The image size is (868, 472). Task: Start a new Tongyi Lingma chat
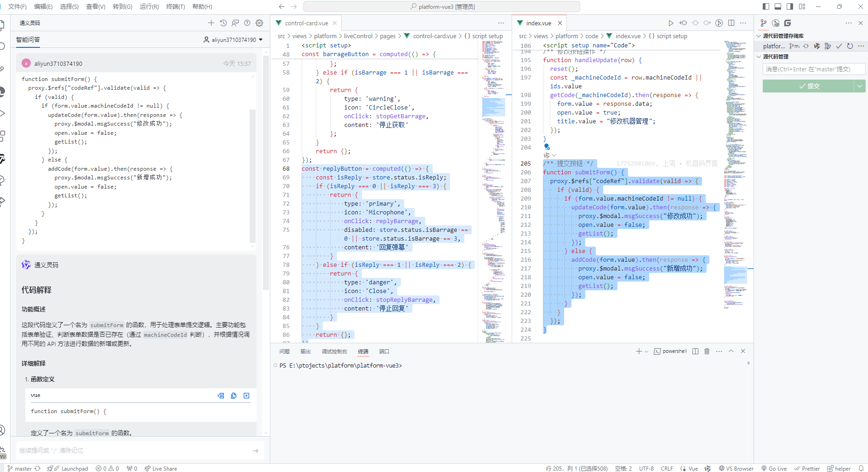211,23
